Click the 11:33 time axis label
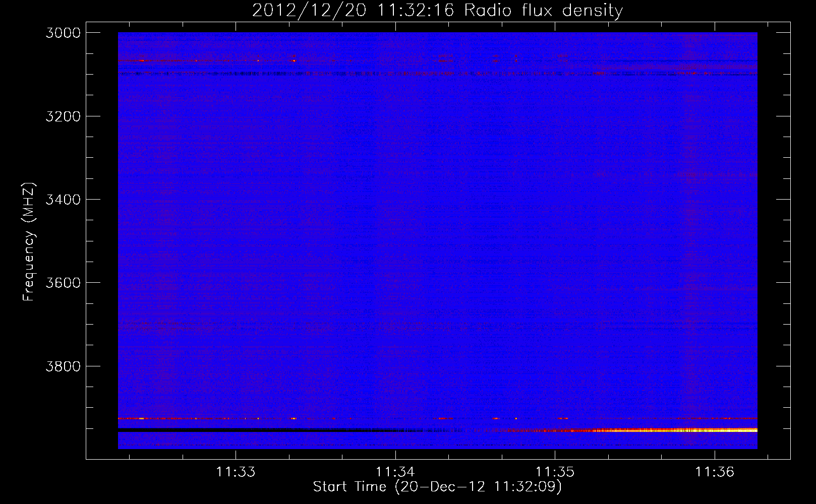816x504 pixels. (236, 472)
